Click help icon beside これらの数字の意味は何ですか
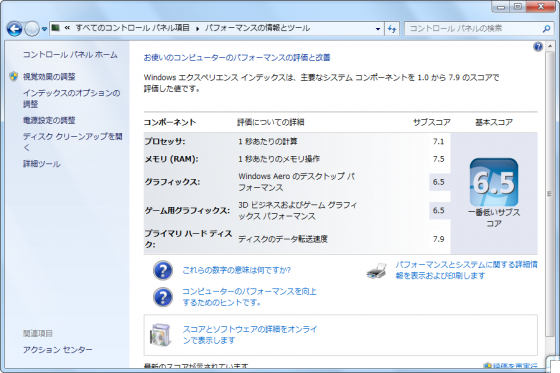This screenshot has height=373, width=560. [x=163, y=270]
